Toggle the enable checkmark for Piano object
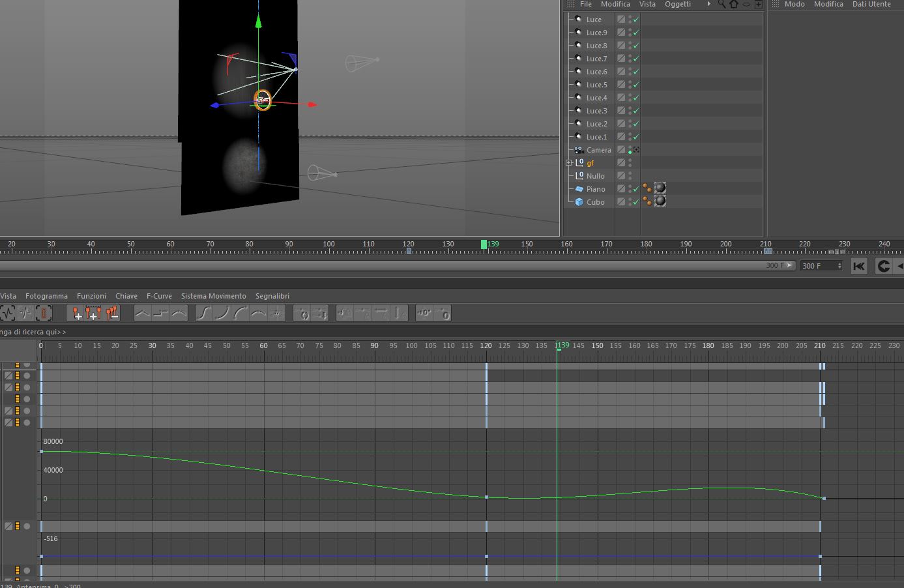Viewport: 904px width, 588px height. pos(636,189)
